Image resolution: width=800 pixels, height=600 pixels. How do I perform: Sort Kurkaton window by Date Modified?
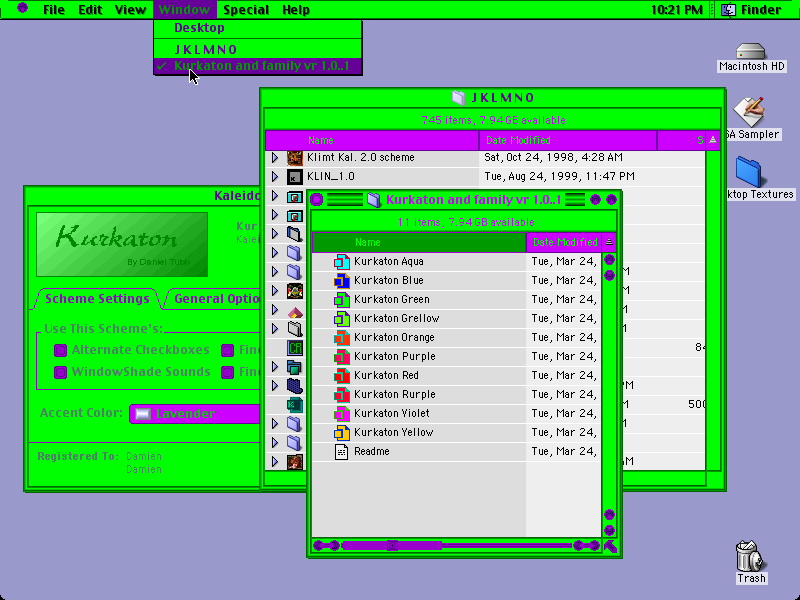(x=564, y=242)
